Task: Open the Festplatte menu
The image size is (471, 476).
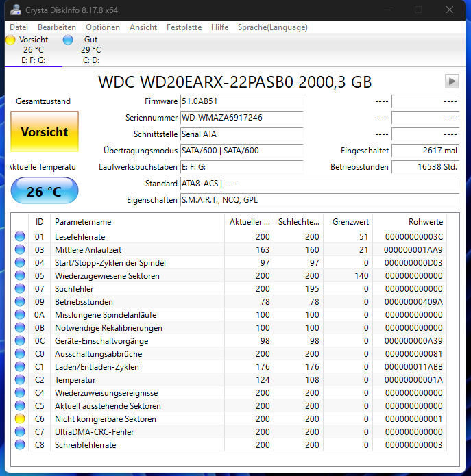Action: [184, 27]
